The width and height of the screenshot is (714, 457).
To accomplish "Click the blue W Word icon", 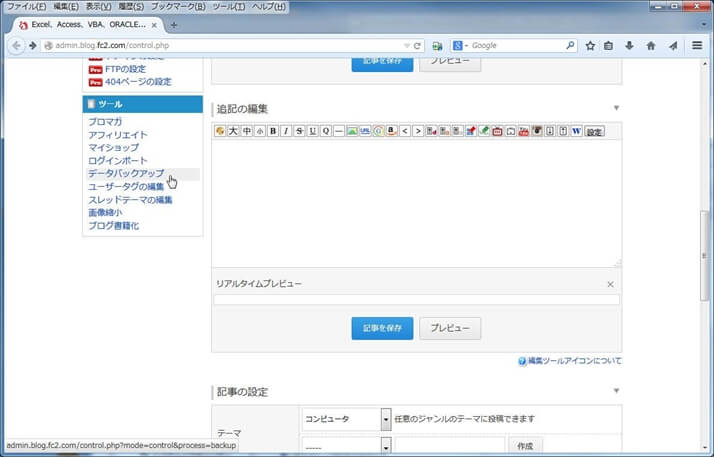I will [576, 131].
